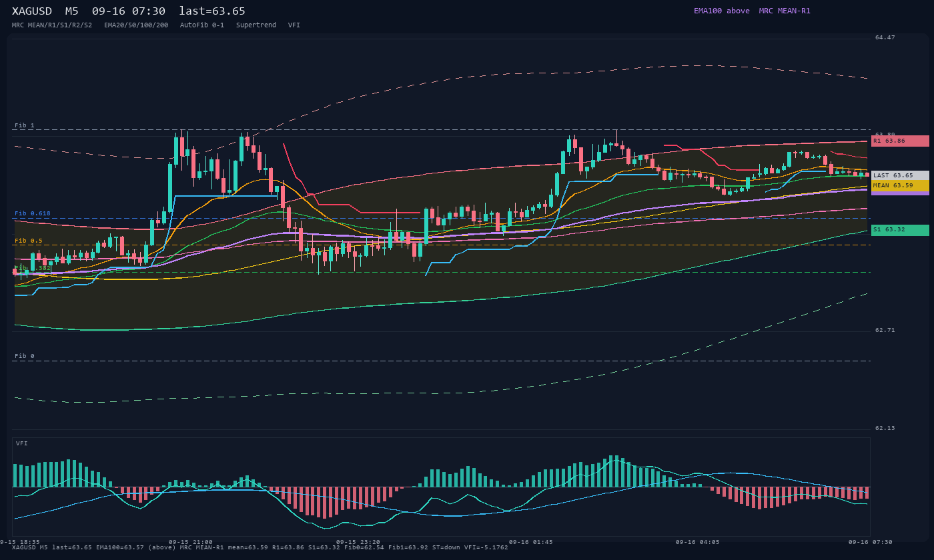The height and width of the screenshot is (560, 934).
Task: Click the M5 timeframe label
Action: [71, 11]
